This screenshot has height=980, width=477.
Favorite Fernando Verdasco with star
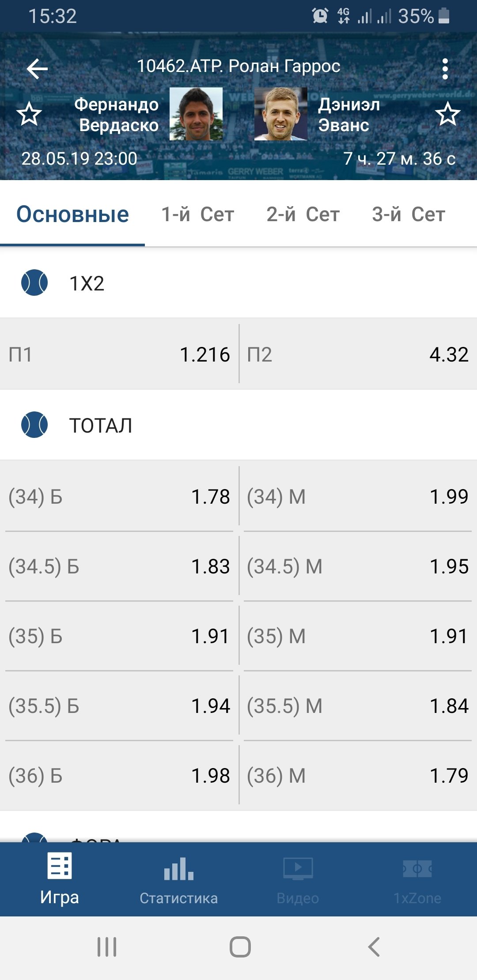(29, 114)
